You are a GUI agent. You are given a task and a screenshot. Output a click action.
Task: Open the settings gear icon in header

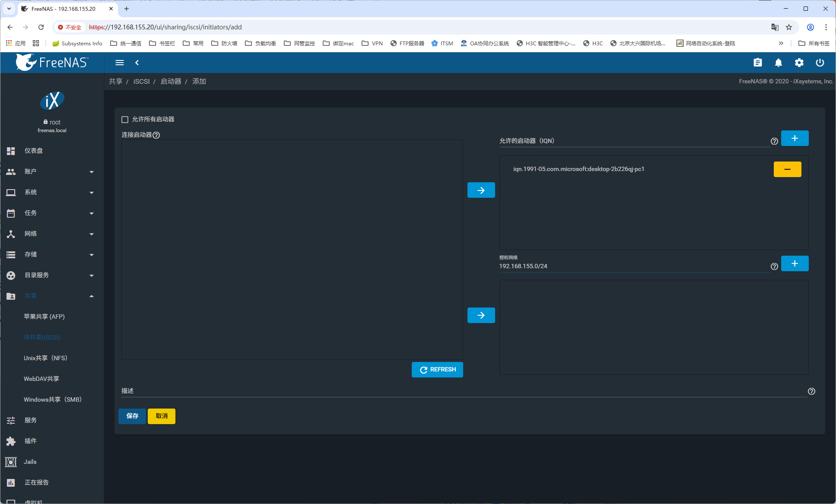click(799, 63)
